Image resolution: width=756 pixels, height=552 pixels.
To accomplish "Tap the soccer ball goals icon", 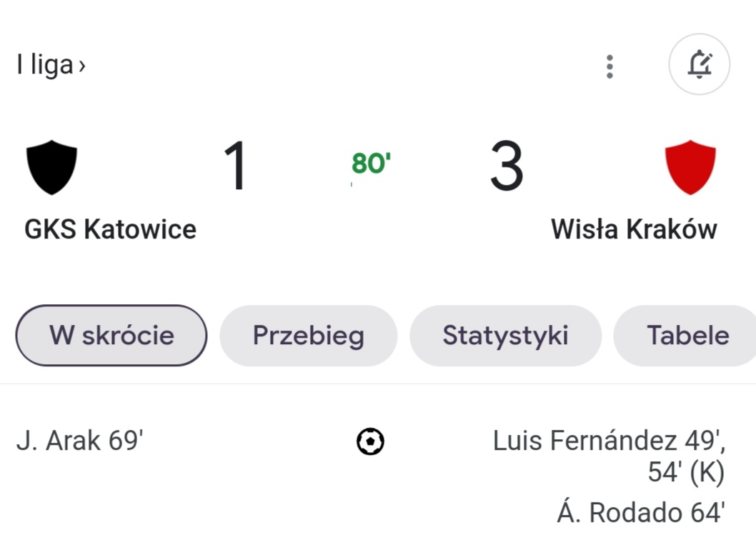I will click(x=370, y=441).
